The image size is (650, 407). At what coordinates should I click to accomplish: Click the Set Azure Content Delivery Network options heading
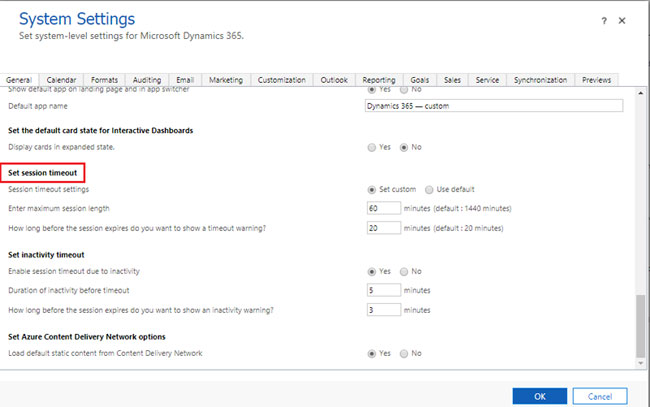pyautogui.click(x=87, y=337)
